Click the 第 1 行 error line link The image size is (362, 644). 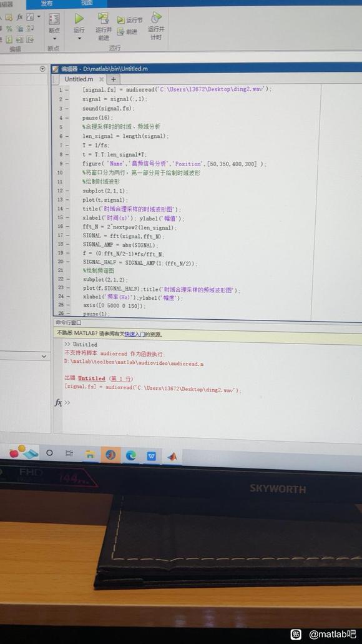click(120, 379)
